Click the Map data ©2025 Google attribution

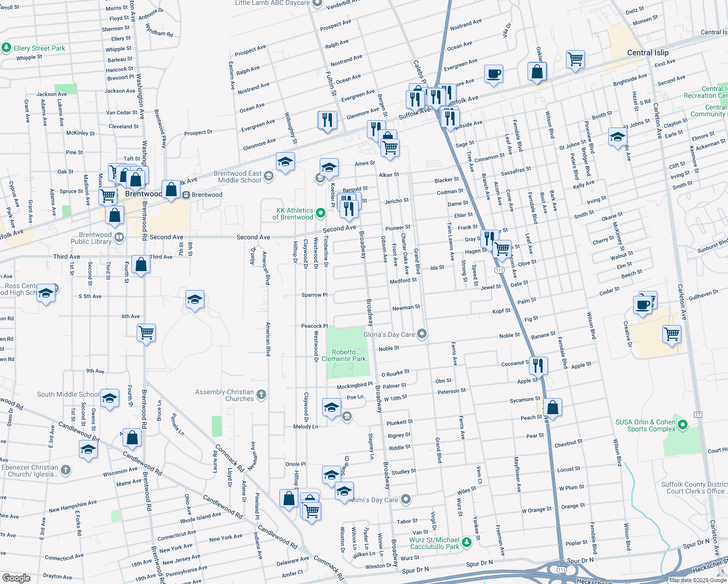(697, 580)
